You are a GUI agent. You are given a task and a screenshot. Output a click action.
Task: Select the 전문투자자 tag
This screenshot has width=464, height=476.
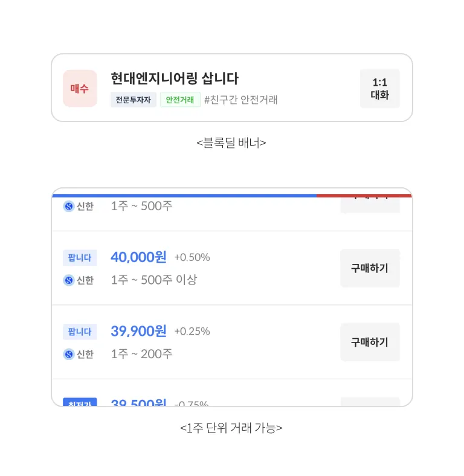(134, 100)
